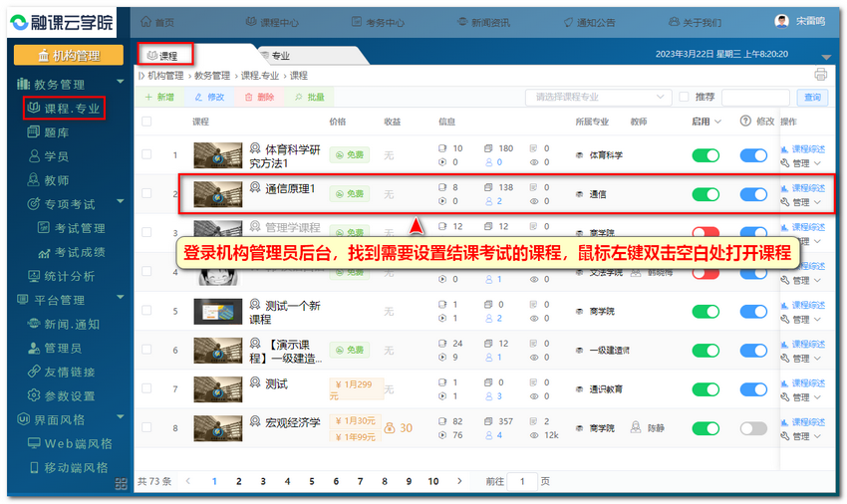Expand 管理 dropdown for 通信原理1 row
Screen dimensions: 847x504
[x=801, y=202]
